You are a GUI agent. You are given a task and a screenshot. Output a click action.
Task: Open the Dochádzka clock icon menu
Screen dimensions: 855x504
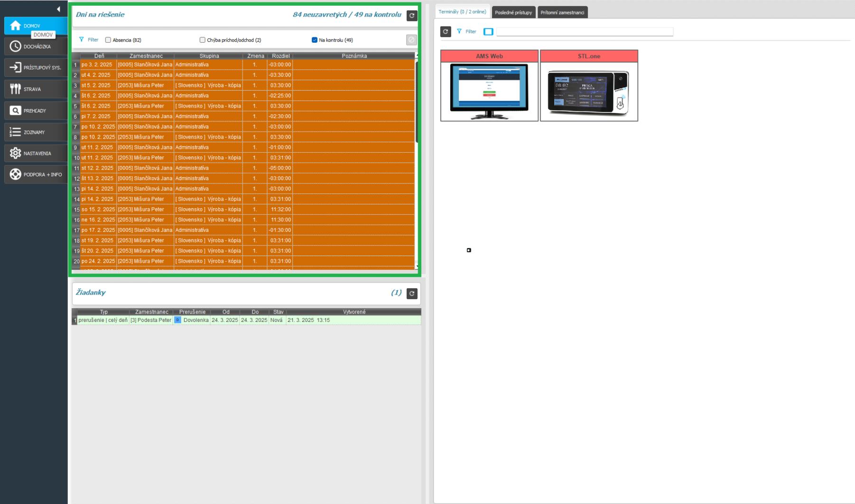coord(36,46)
